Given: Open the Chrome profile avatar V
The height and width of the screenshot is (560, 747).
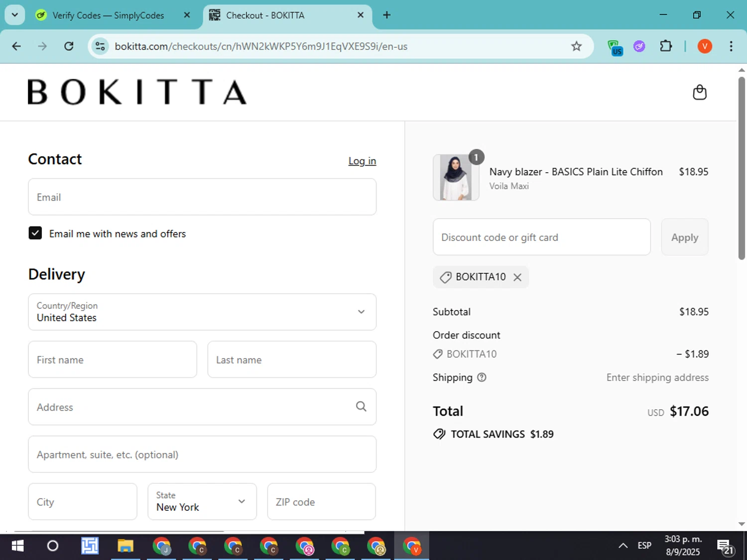Looking at the screenshot, I should click(x=705, y=46).
